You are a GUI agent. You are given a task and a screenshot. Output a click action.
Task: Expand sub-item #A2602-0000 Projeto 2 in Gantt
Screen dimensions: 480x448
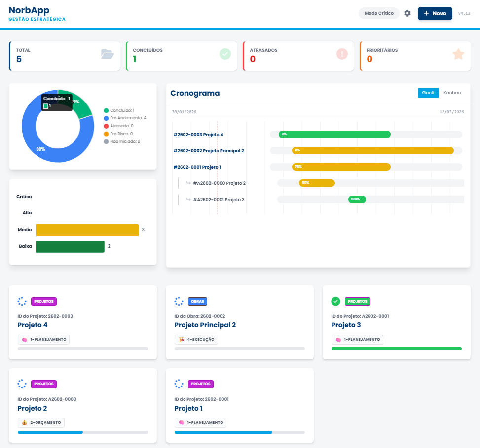[219, 183]
